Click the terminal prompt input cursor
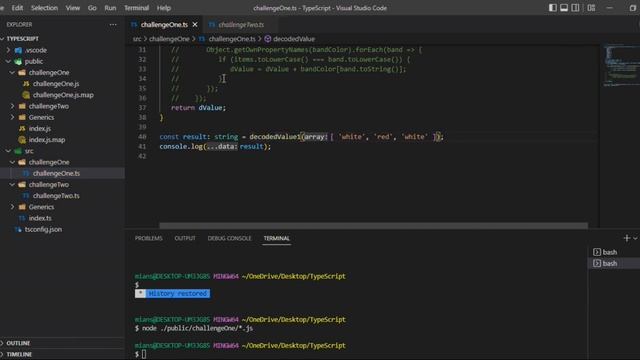The height and width of the screenshot is (360, 640). point(144,355)
